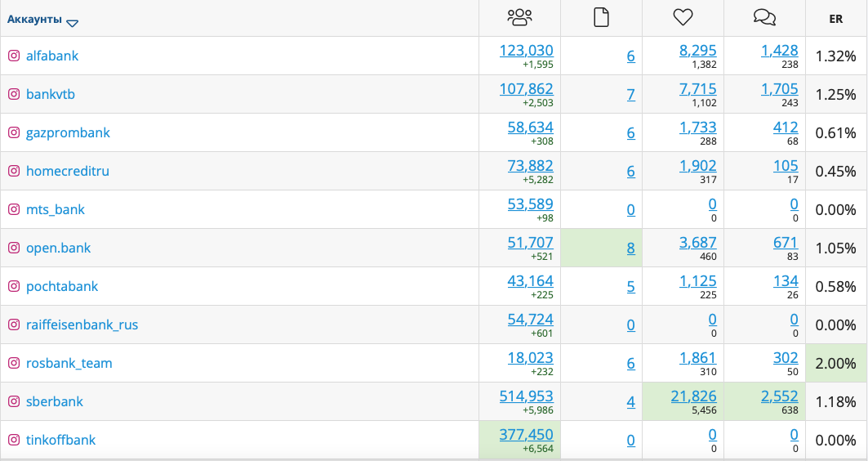Click Instagram icon beside mts_bank

pyautogui.click(x=14, y=209)
